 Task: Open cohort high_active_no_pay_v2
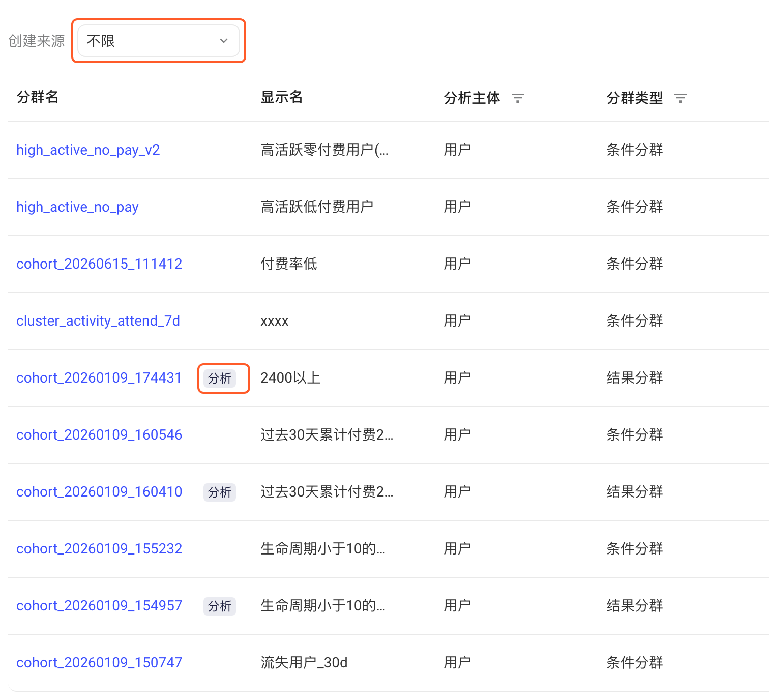pyautogui.click(x=88, y=150)
